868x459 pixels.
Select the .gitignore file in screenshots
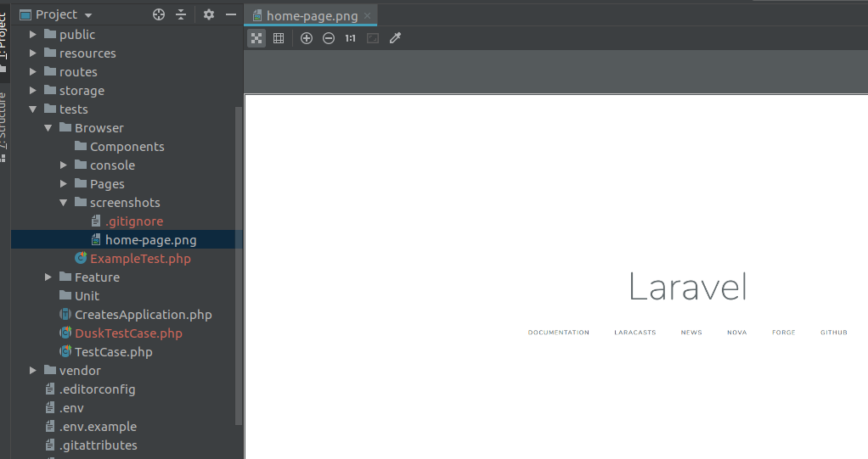pyautogui.click(x=134, y=221)
